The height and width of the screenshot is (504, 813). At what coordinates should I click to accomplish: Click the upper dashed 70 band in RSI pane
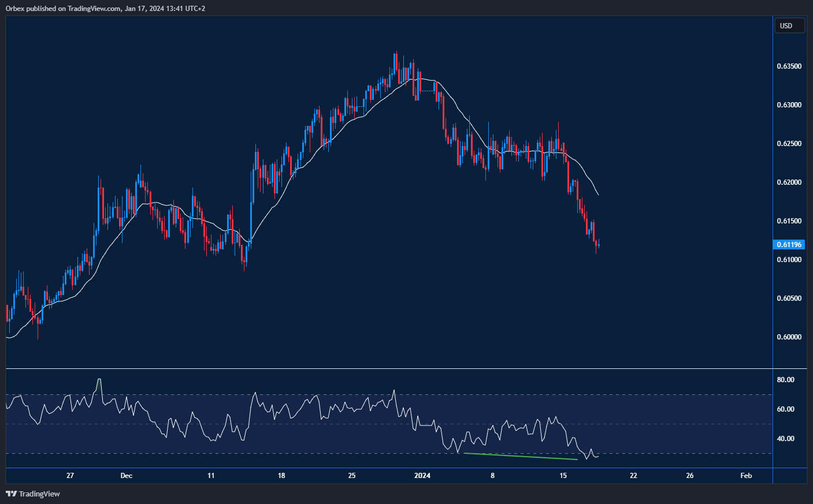[347, 393]
